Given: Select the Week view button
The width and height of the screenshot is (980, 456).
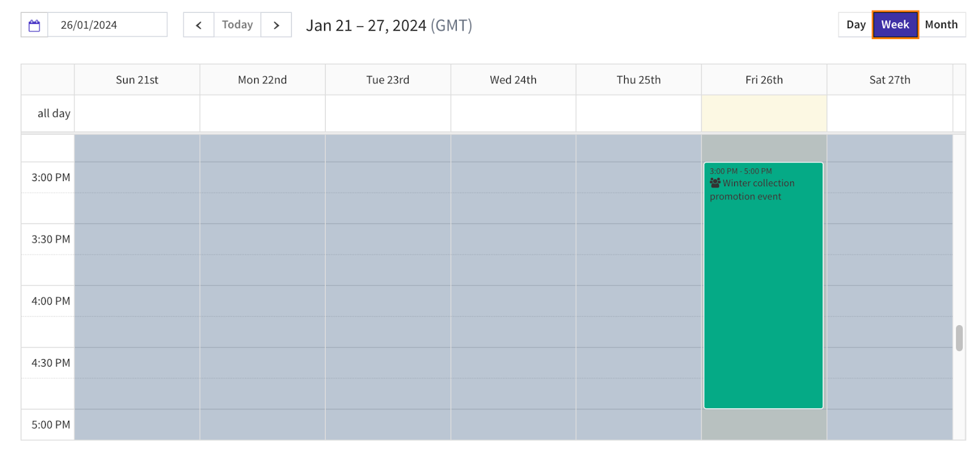Looking at the screenshot, I should (x=895, y=24).
